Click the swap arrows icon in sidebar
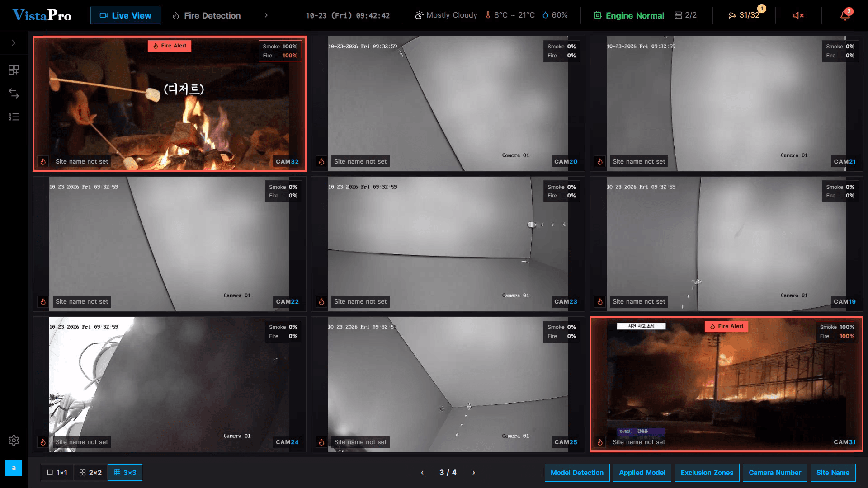868x488 pixels. coord(14,94)
